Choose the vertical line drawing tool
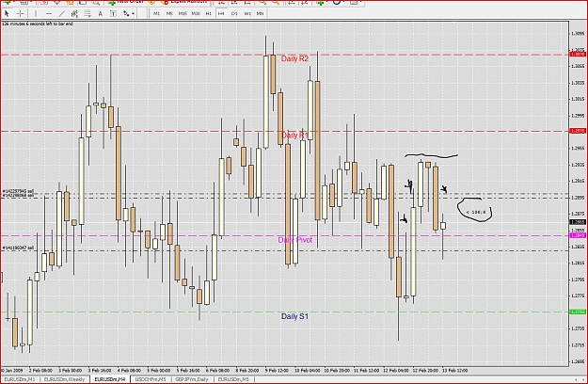Screen dimensions: 588x384 [x=36, y=13]
